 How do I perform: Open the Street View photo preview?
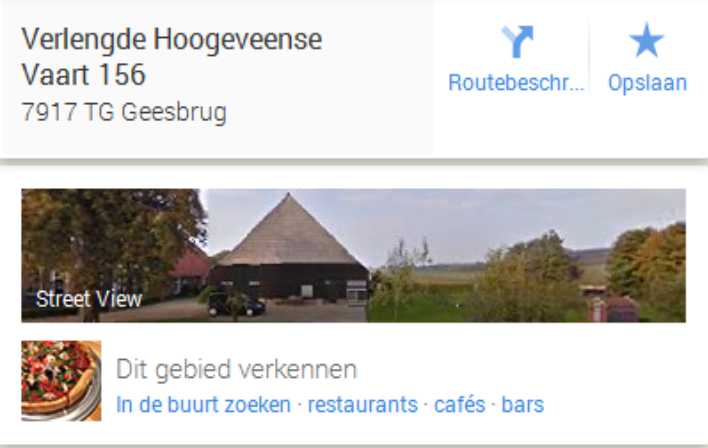click(354, 255)
